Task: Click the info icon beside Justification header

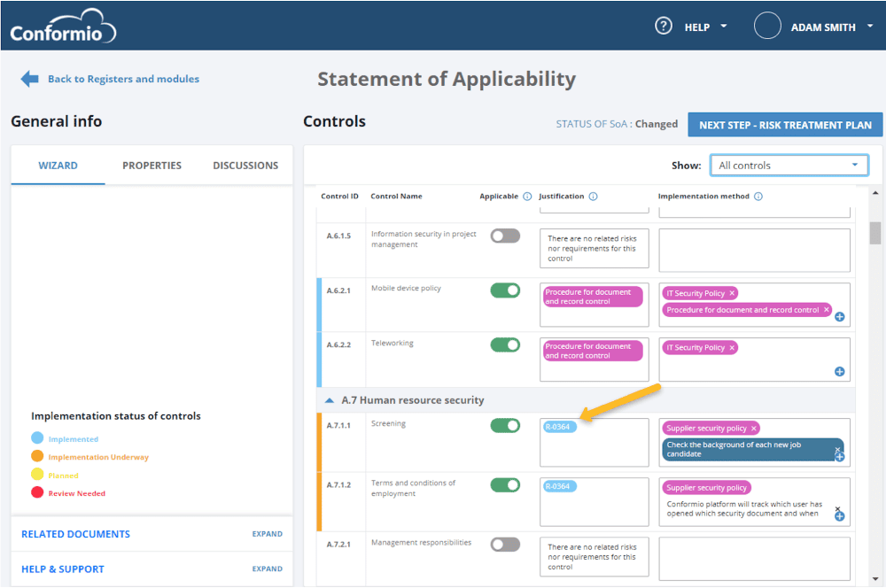Action: 594,197
